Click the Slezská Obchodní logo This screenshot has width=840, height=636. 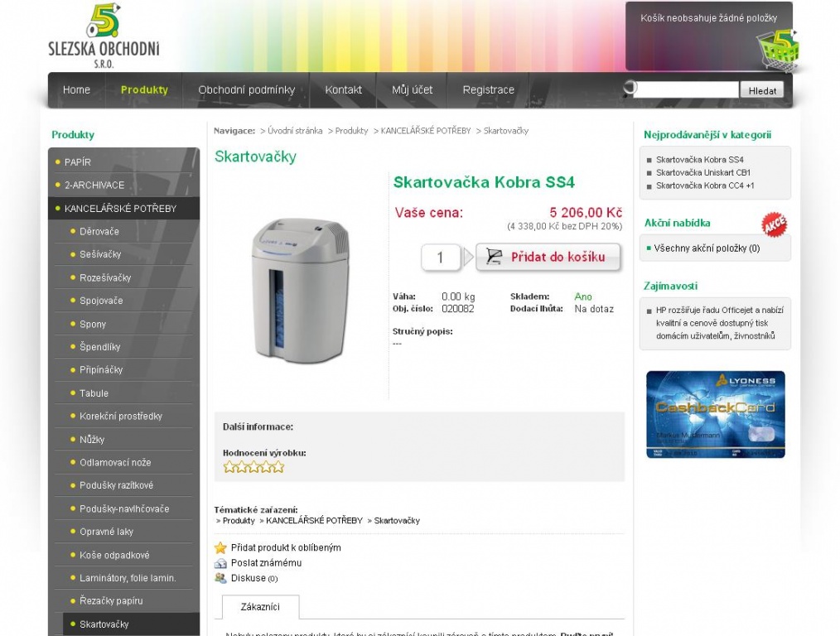104,36
